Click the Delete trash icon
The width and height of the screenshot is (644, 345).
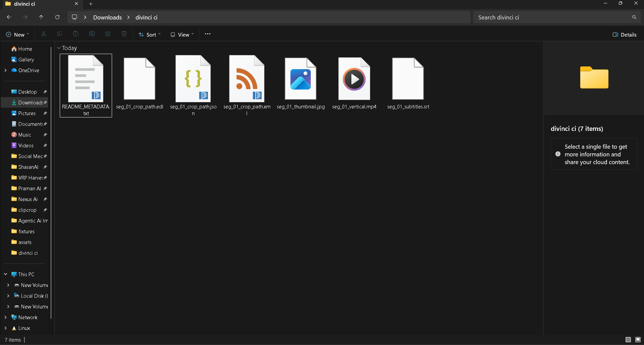point(124,34)
